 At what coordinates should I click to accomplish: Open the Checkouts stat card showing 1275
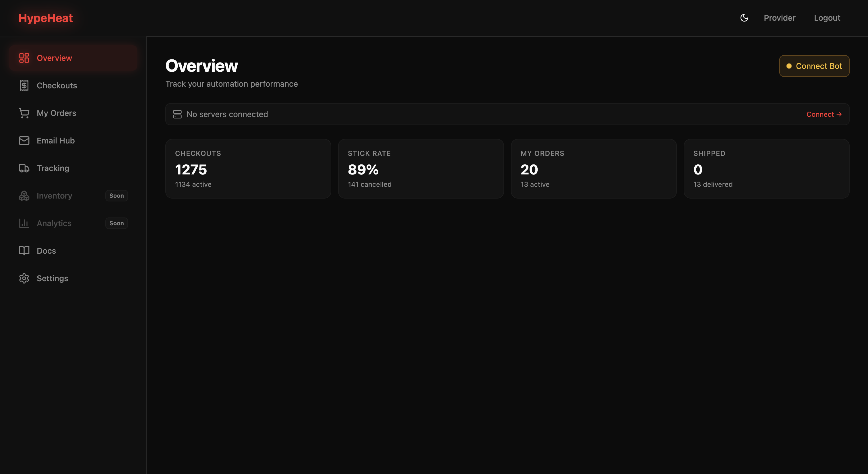(248, 169)
